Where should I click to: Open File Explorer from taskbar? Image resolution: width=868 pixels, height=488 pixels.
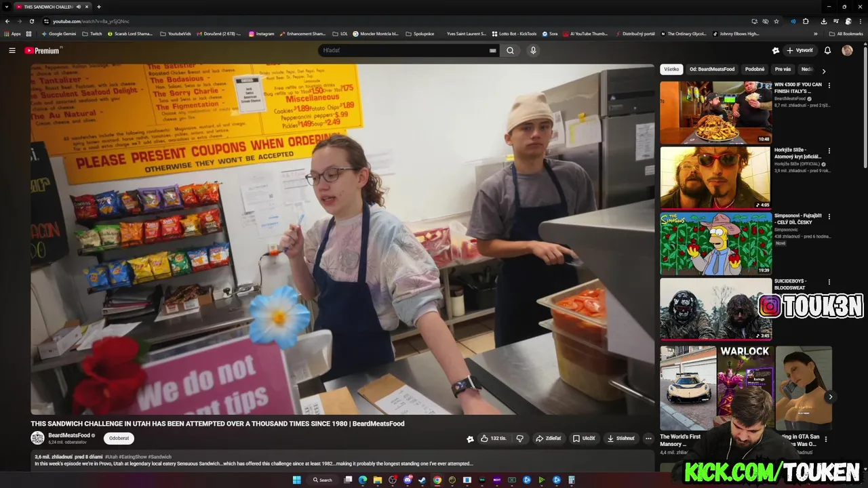378,480
